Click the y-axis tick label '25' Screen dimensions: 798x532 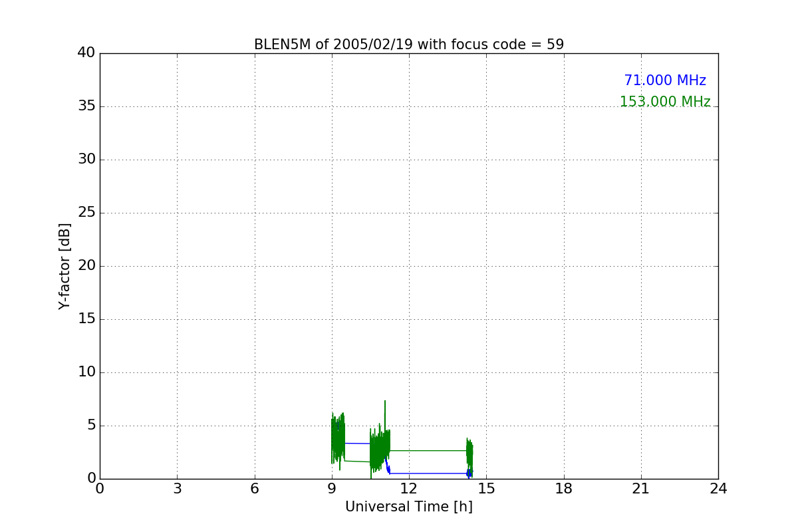point(86,213)
